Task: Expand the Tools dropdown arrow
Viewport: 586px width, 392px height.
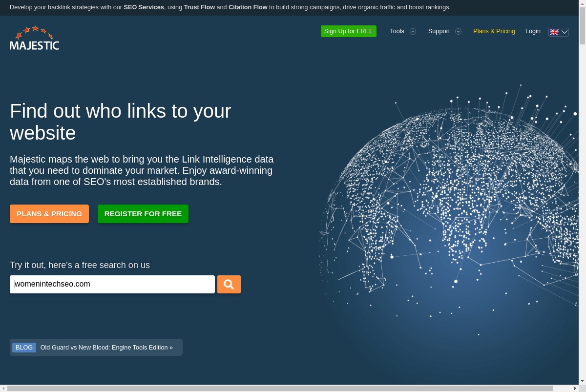Action: tap(413, 31)
